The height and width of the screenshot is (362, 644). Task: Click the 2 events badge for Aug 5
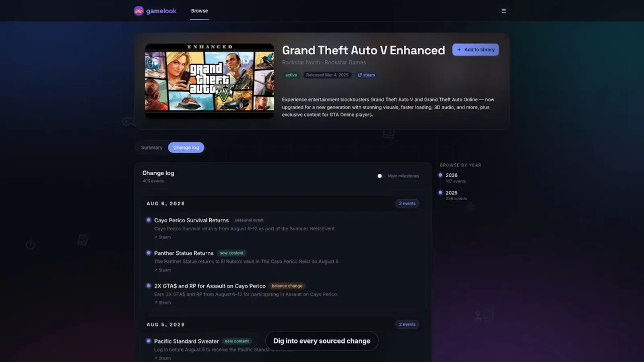pyautogui.click(x=407, y=324)
